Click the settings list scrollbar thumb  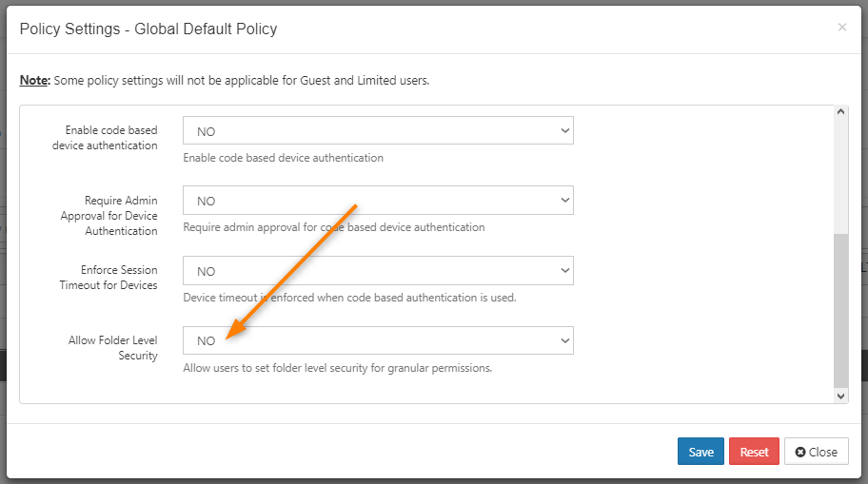pos(841,310)
